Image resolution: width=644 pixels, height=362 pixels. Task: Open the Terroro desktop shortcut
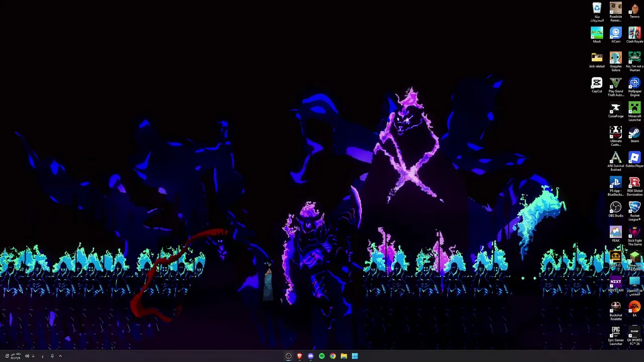point(634,10)
